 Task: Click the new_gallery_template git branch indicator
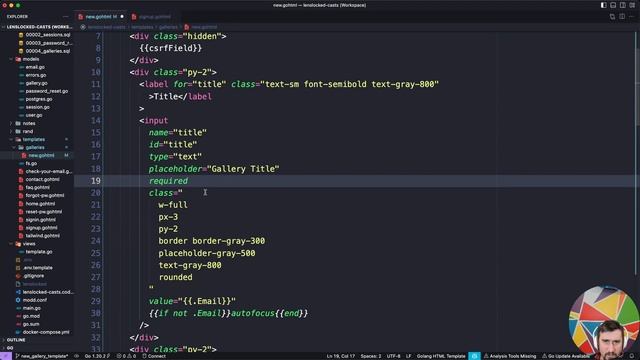pyautogui.click(x=42, y=356)
